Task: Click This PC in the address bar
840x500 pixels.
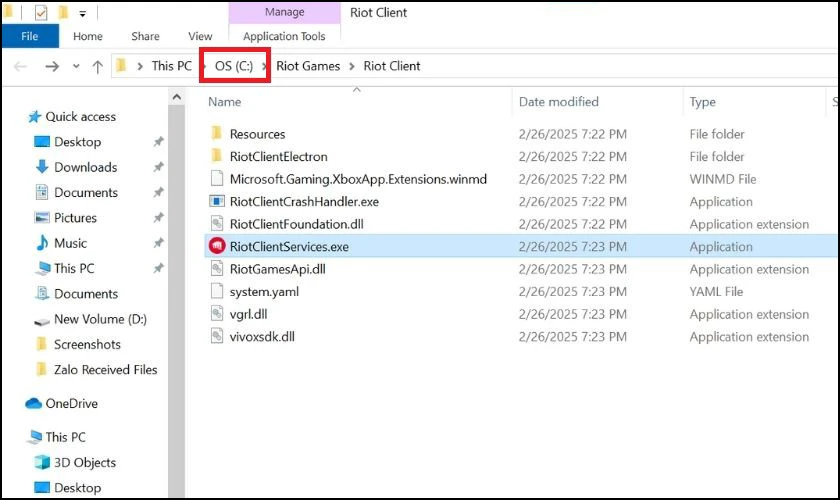Action: [171, 66]
